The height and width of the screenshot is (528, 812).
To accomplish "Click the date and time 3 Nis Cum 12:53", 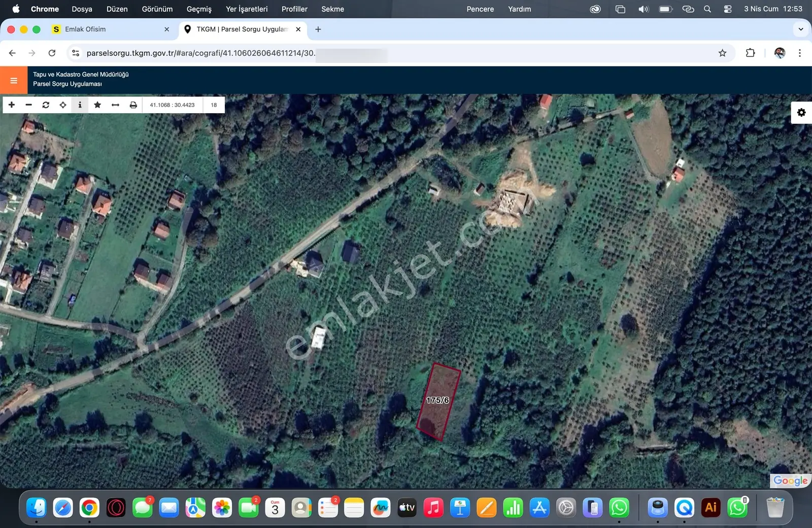I will click(773, 9).
